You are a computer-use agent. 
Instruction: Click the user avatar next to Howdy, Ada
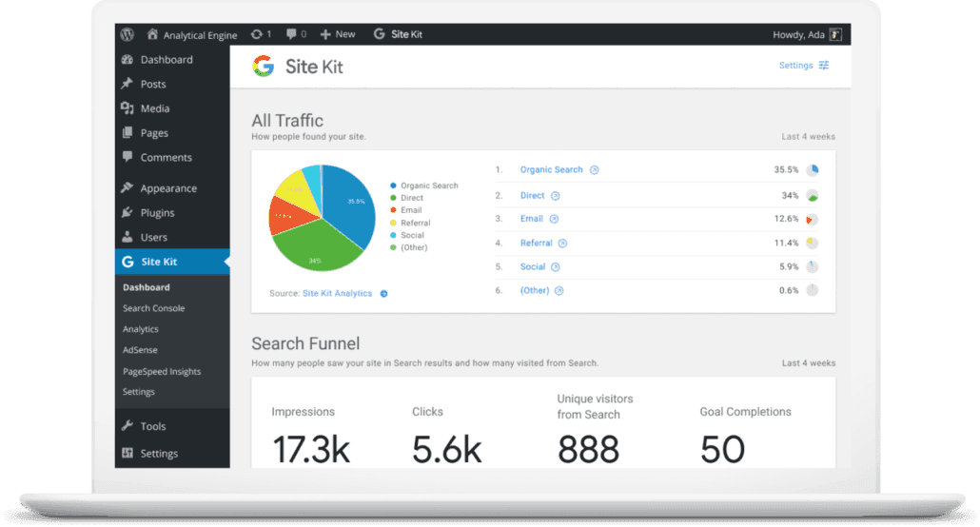(x=835, y=34)
